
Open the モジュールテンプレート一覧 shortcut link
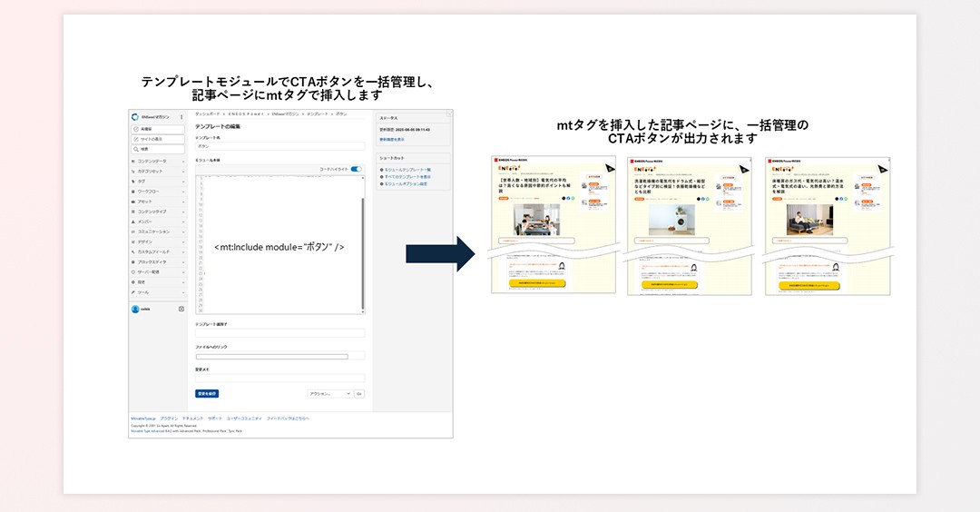pyautogui.click(x=407, y=170)
